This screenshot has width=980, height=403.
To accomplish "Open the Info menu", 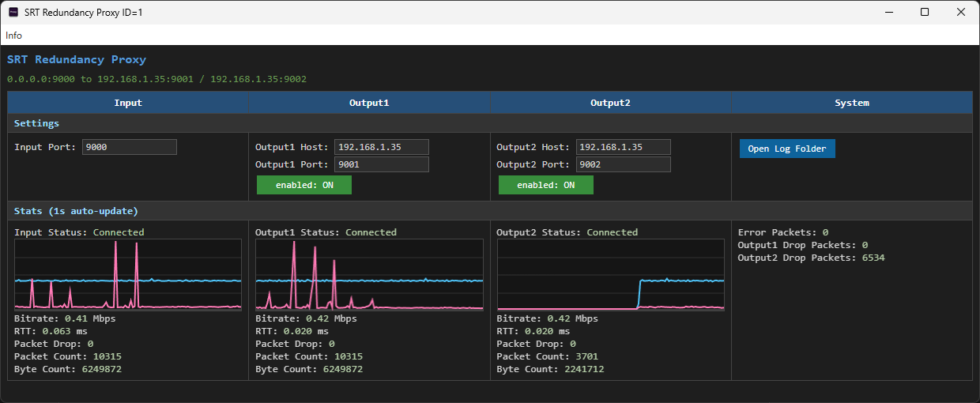I will point(13,35).
